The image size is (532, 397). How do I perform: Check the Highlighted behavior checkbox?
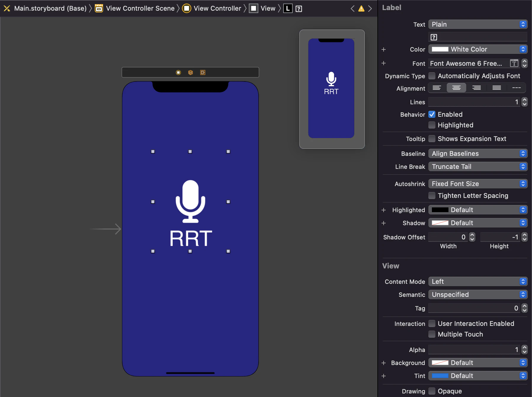[x=432, y=125]
